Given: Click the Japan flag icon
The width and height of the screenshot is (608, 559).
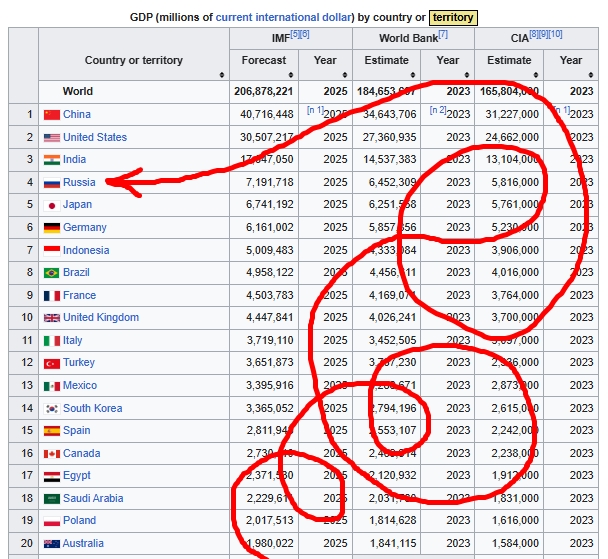Looking at the screenshot, I should [52, 205].
